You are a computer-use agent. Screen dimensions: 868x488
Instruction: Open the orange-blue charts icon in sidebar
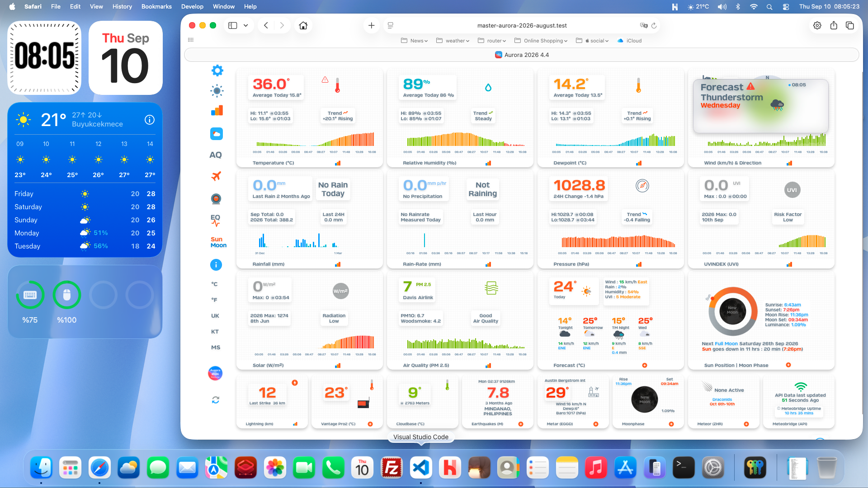[217, 111]
